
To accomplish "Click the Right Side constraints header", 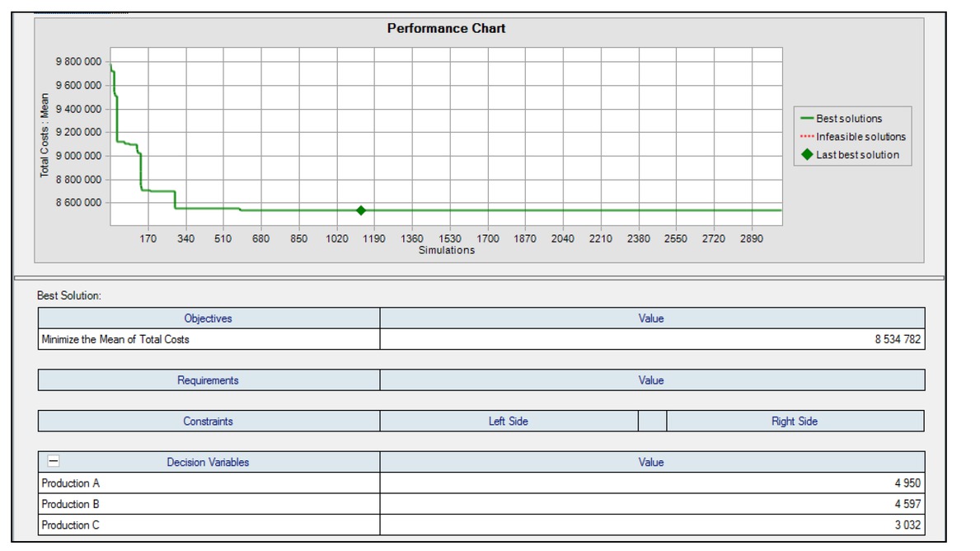I will click(x=795, y=421).
